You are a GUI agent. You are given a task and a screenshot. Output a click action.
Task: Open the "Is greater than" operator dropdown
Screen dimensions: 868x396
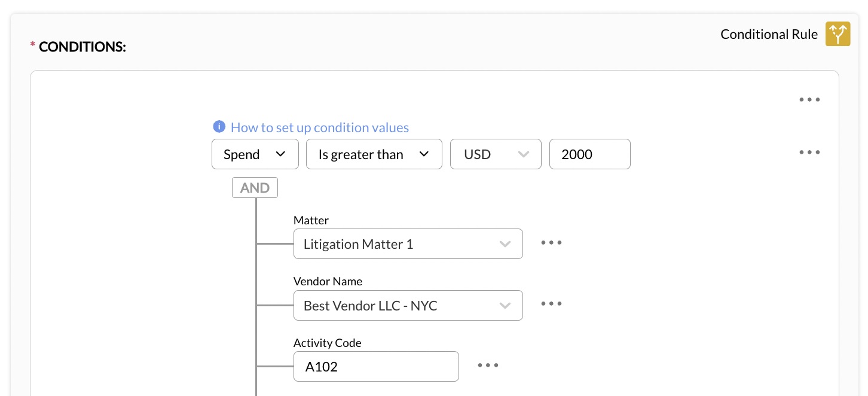[x=374, y=154]
